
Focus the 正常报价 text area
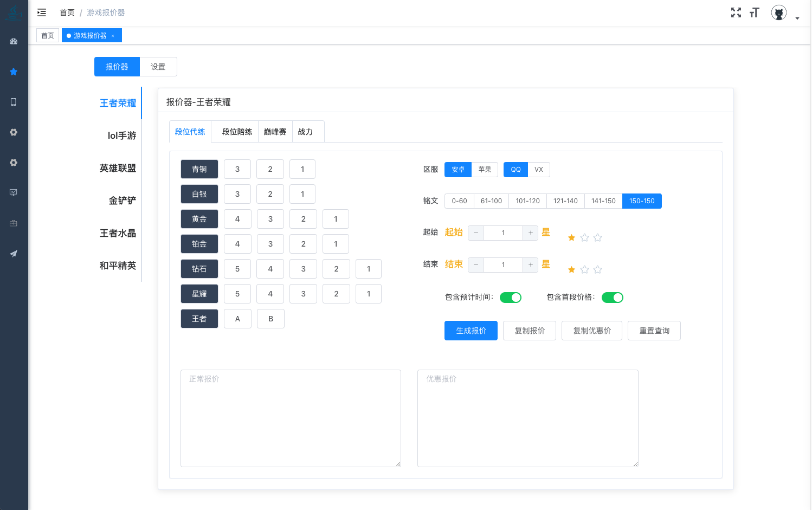pyautogui.click(x=291, y=418)
